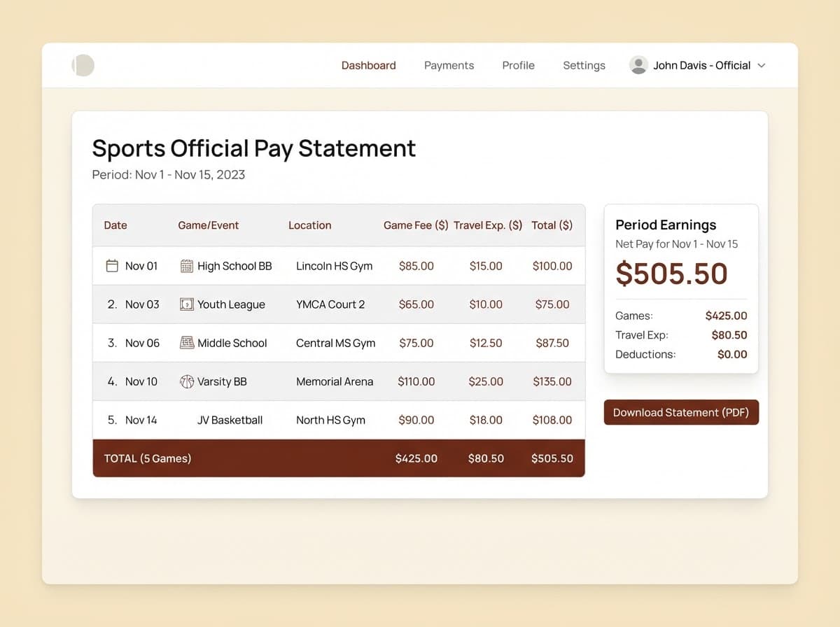840x627 pixels.
Task: Click the $12.50 travel expense
Action: 486,343
